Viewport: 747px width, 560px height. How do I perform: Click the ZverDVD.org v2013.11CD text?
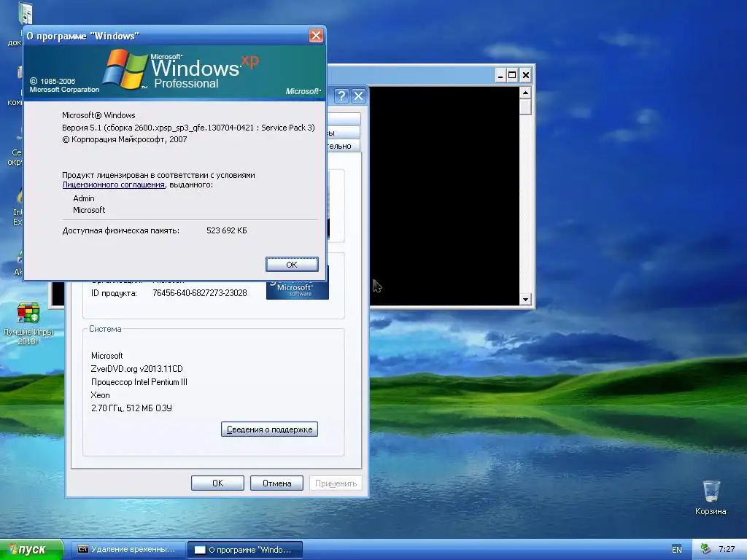(136, 368)
